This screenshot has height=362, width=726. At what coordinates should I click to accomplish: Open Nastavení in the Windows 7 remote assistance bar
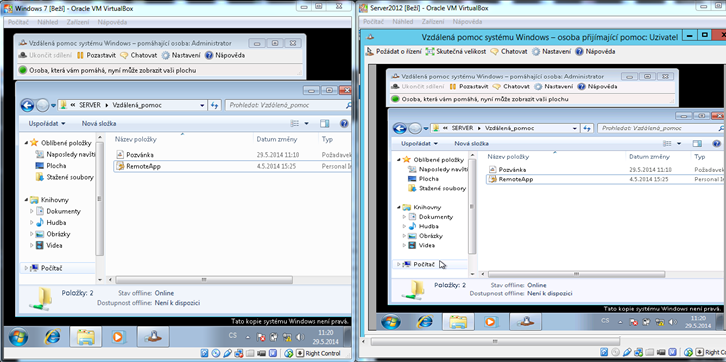182,55
